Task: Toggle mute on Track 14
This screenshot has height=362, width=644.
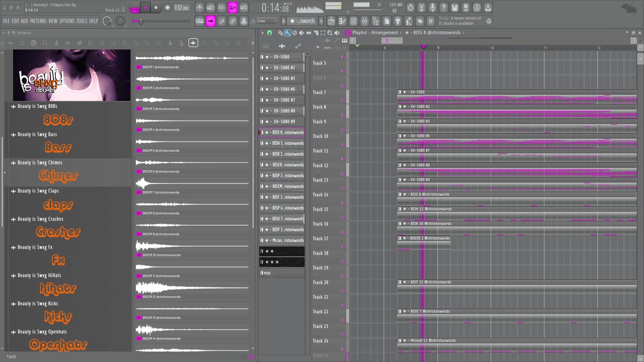Action: tap(342, 203)
